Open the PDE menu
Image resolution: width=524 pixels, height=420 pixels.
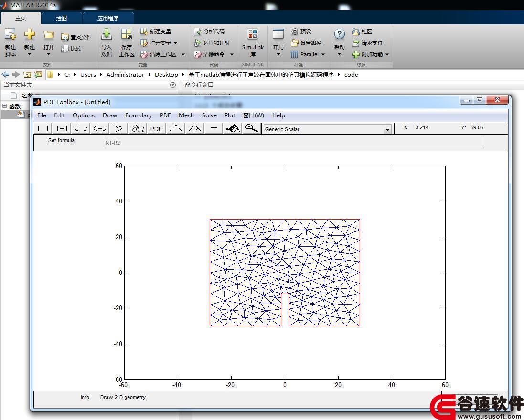pos(165,115)
